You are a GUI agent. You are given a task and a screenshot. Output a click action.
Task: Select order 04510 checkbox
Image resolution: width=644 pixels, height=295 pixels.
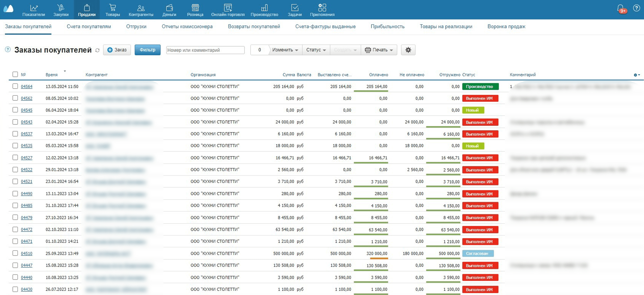[x=15, y=253]
